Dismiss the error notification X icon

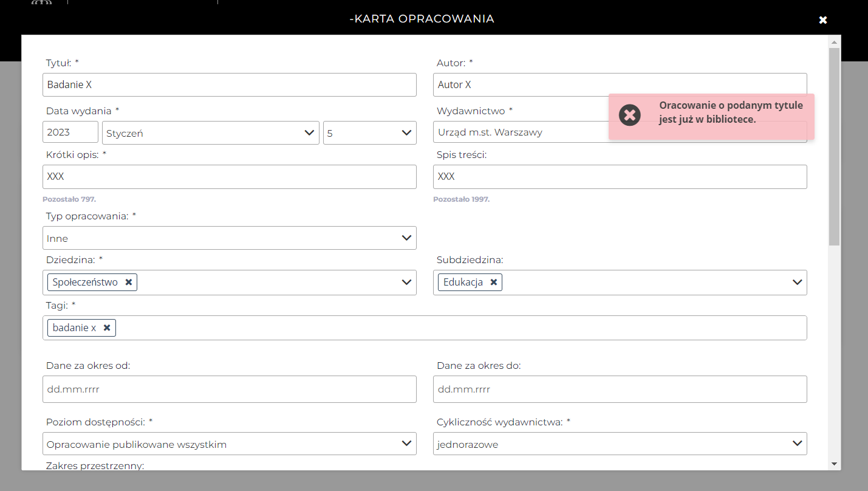pyautogui.click(x=630, y=115)
